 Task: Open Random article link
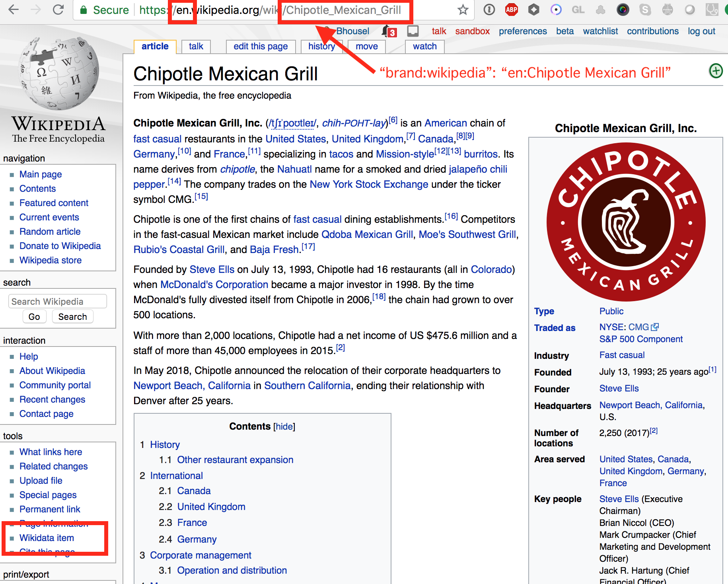(x=50, y=232)
